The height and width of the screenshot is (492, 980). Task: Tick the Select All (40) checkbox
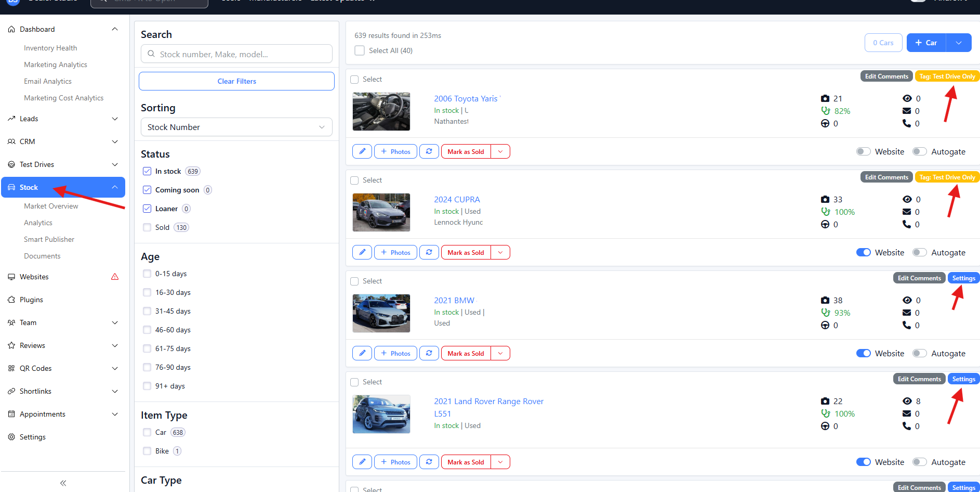point(360,50)
